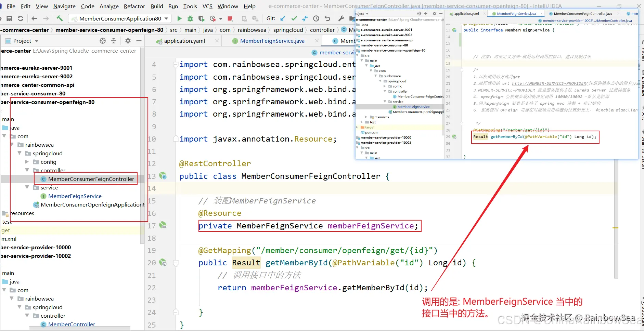Viewport: 644px width, 331px height.
Task: Stop the running app with red square
Action: tap(230, 18)
